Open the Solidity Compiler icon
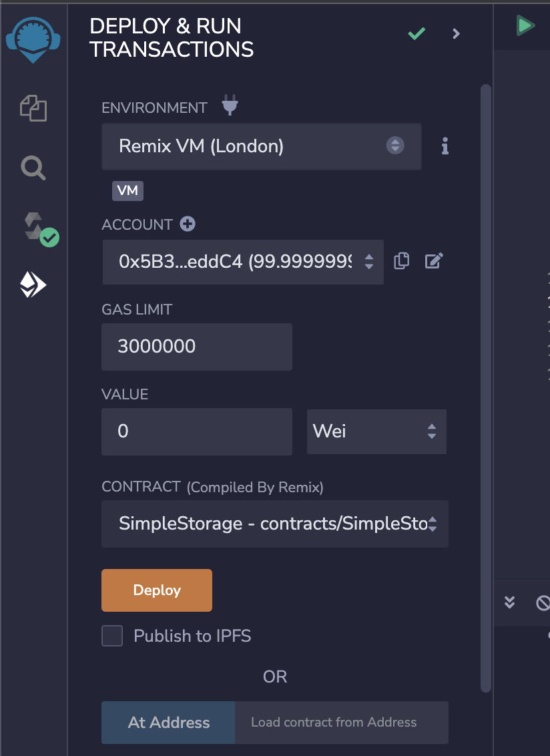 [41, 229]
